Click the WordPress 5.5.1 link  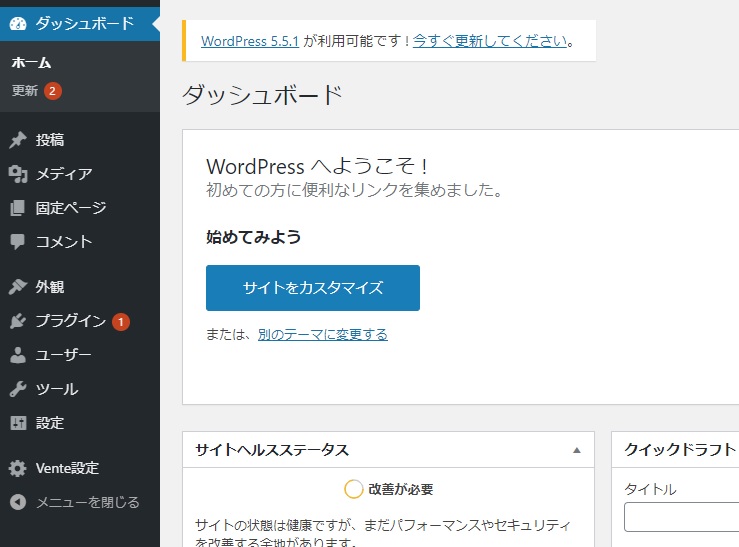pos(250,41)
